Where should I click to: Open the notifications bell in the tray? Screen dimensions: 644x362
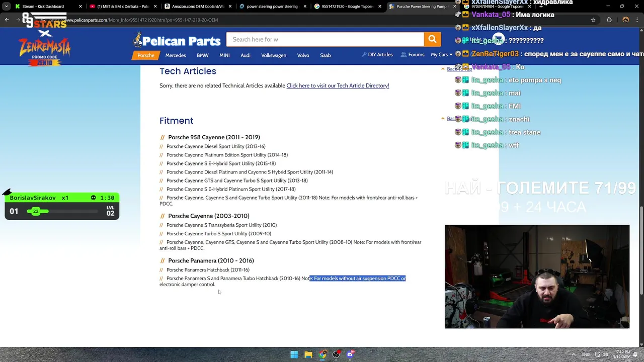click(636, 354)
